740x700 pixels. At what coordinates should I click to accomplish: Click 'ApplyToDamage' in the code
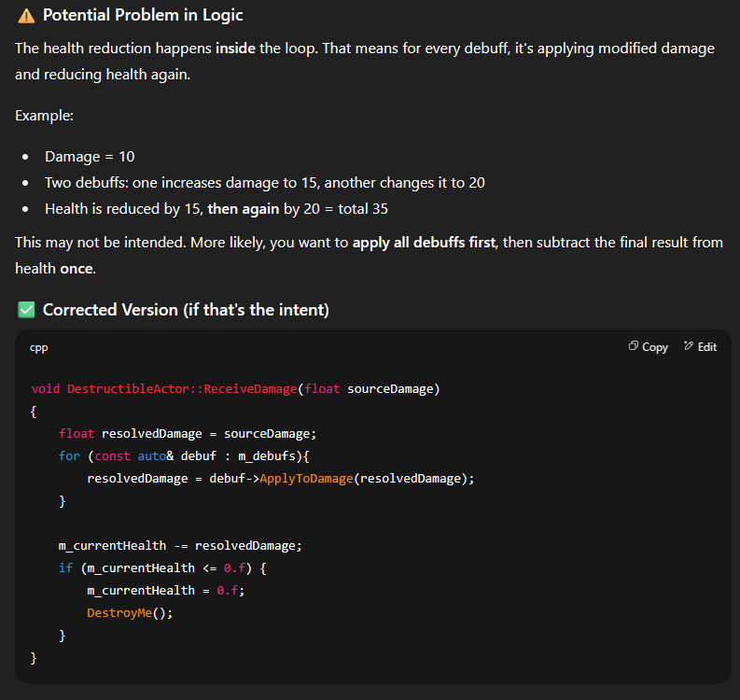coord(306,479)
